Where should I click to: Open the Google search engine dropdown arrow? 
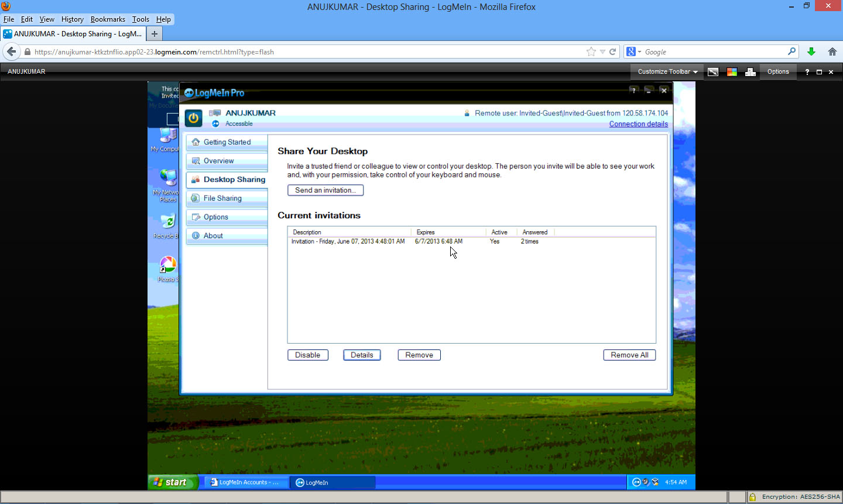click(639, 52)
